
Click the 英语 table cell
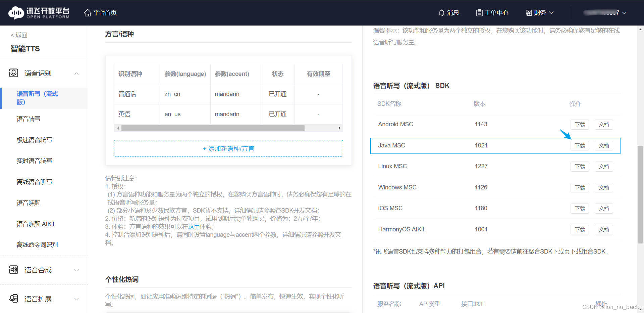137,114
